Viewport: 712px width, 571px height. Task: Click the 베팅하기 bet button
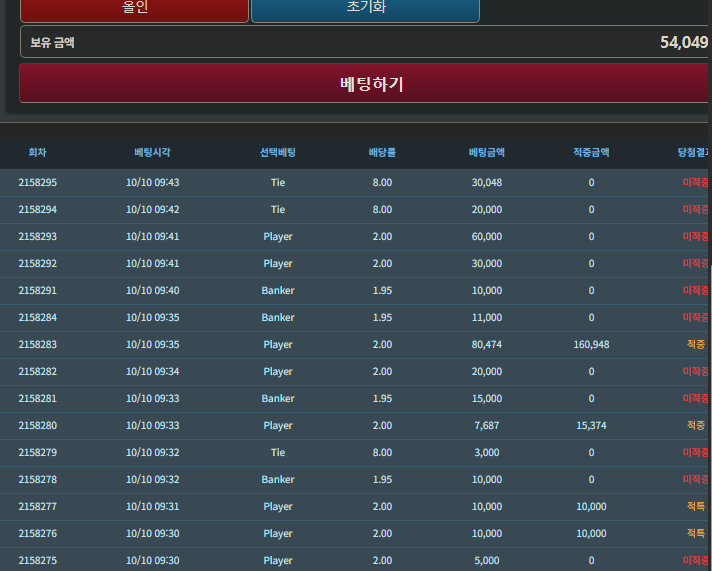pos(366,84)
